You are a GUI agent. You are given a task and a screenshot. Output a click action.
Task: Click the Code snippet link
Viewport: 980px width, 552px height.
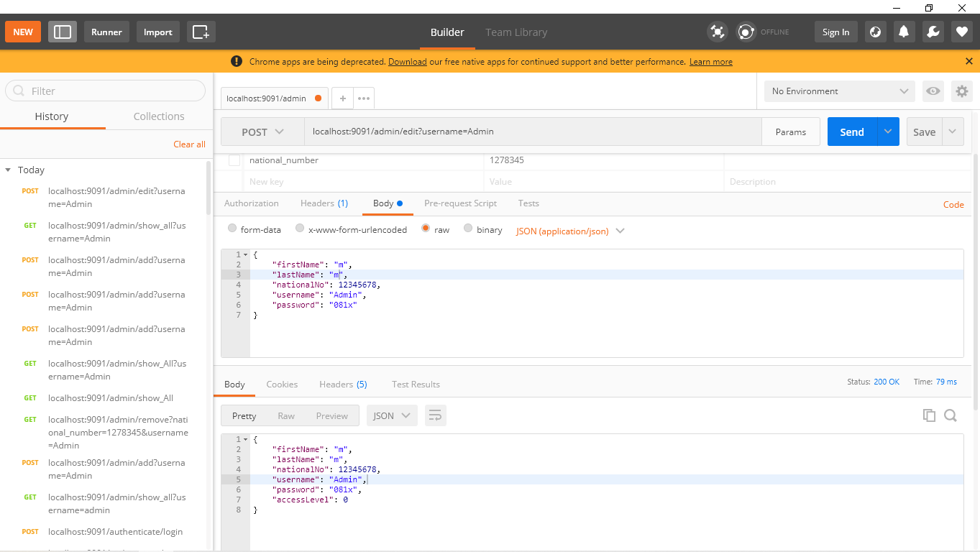coord(953,205)
